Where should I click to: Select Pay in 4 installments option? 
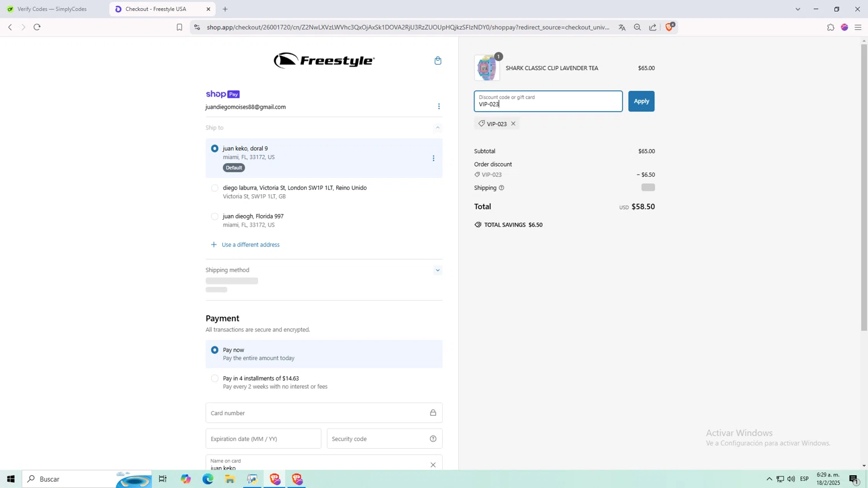coord(215,378)
